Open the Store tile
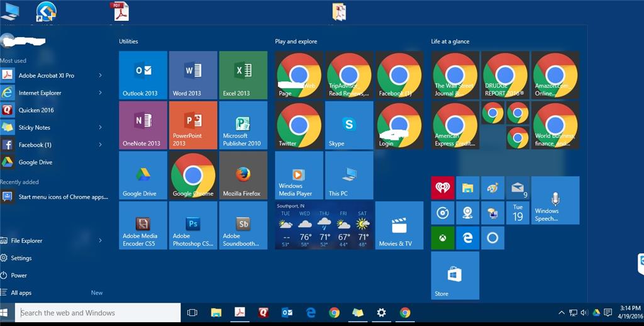Screen dimensions: 644x326 [455, 276]
